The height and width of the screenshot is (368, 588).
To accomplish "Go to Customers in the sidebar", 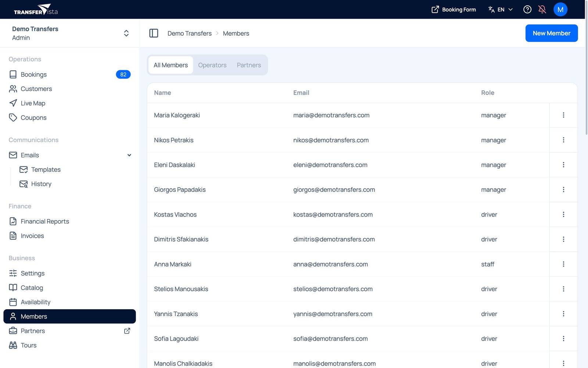I will click(x=69, y=89).
